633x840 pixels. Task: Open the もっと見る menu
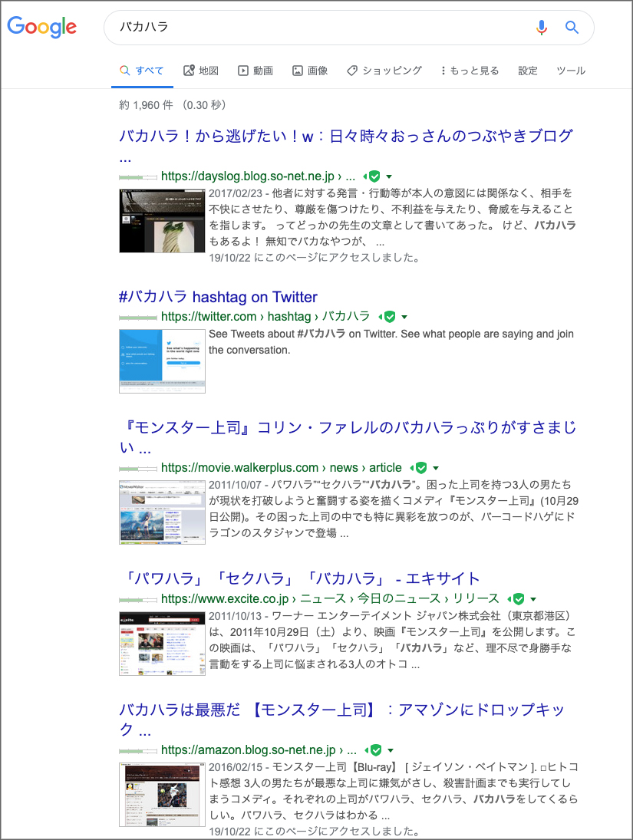(470, 71)
